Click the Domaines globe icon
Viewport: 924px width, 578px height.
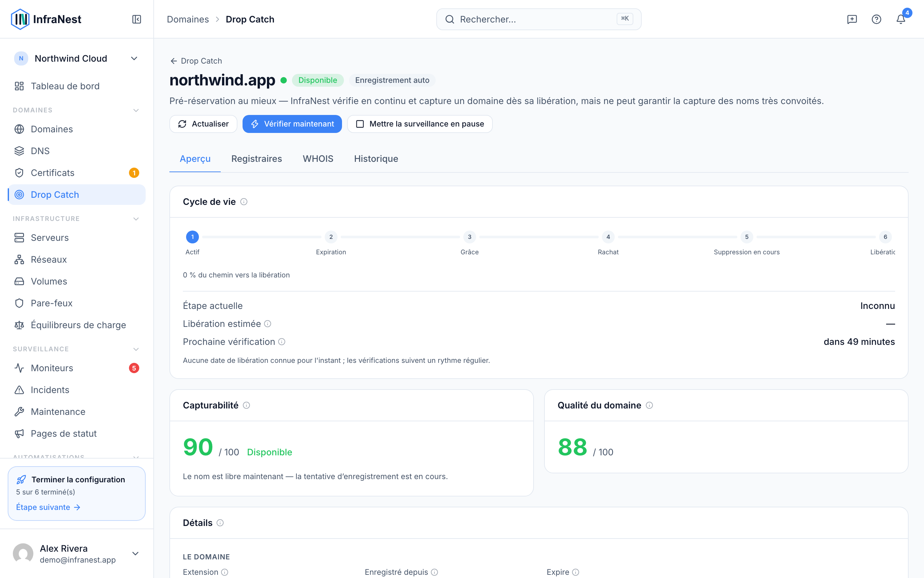(19, 129)
